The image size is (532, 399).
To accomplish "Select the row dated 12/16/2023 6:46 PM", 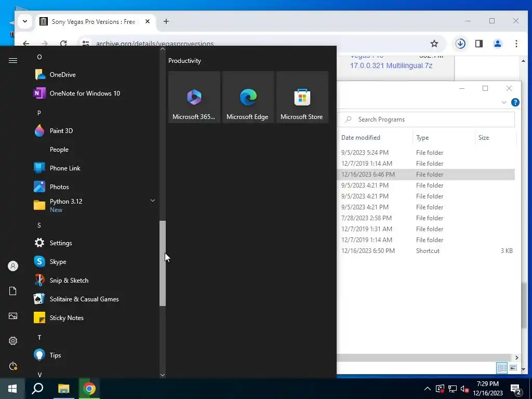I will pyautogui.click(x=426, y=175).
